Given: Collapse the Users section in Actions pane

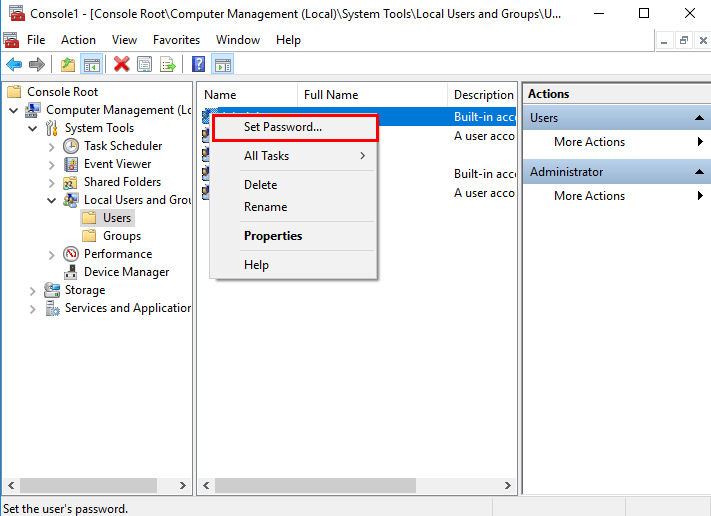Looking at the screenshot, I should tap(700, 118).
